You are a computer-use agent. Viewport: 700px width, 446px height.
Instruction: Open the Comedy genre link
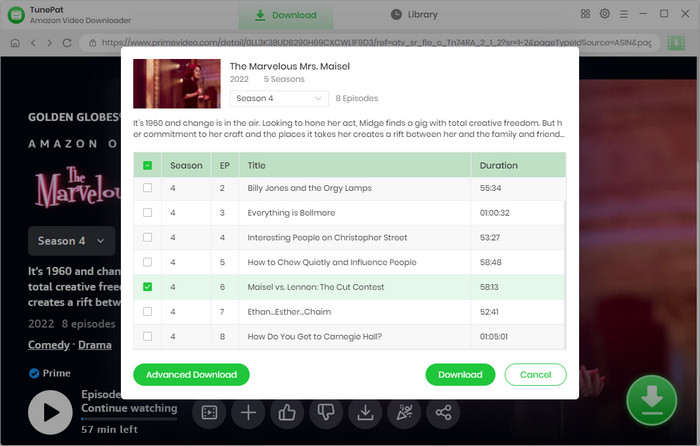49,345
